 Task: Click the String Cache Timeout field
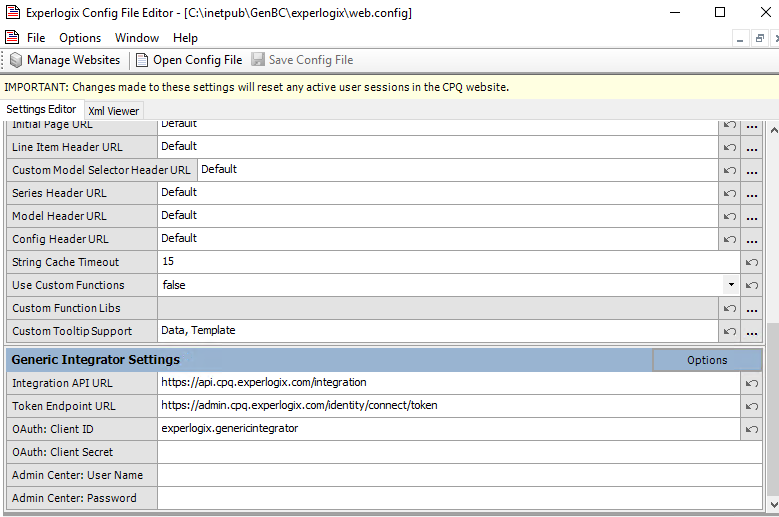[x=449, y=262]
